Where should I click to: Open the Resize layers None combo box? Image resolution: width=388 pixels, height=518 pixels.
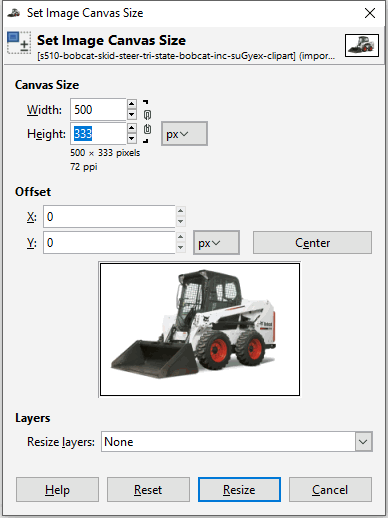click(x=237, y=442)
